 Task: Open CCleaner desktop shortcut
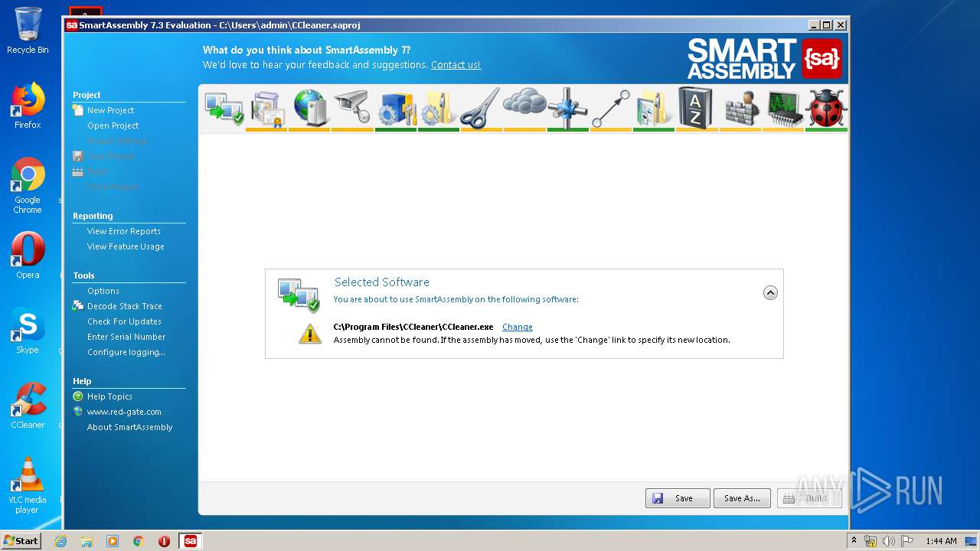pos(28,406)
